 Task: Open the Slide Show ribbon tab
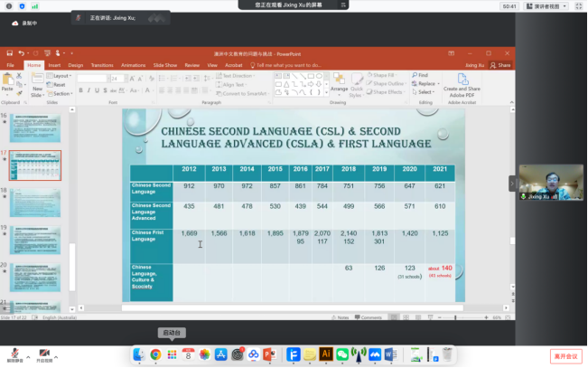[164, 65]
